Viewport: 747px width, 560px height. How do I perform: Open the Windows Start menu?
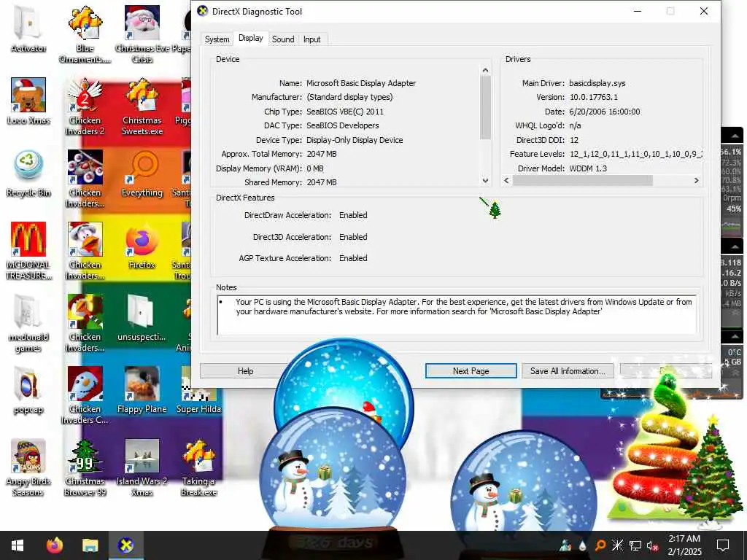[x=18, y=545]
